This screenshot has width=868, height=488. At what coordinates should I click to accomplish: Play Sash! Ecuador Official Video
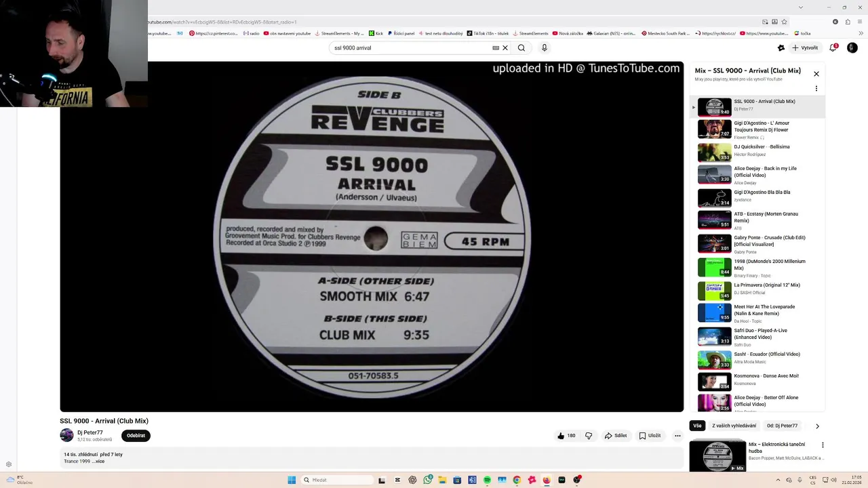758,360
